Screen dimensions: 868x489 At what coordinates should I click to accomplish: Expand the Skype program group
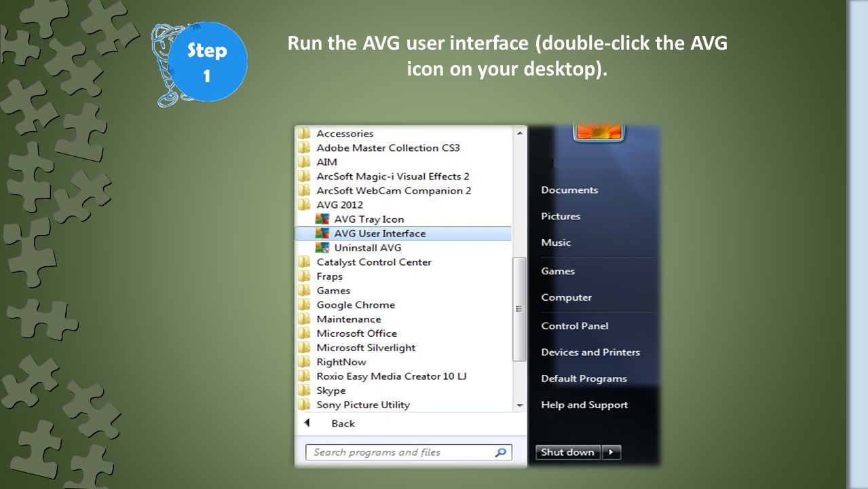click(331, 391)
